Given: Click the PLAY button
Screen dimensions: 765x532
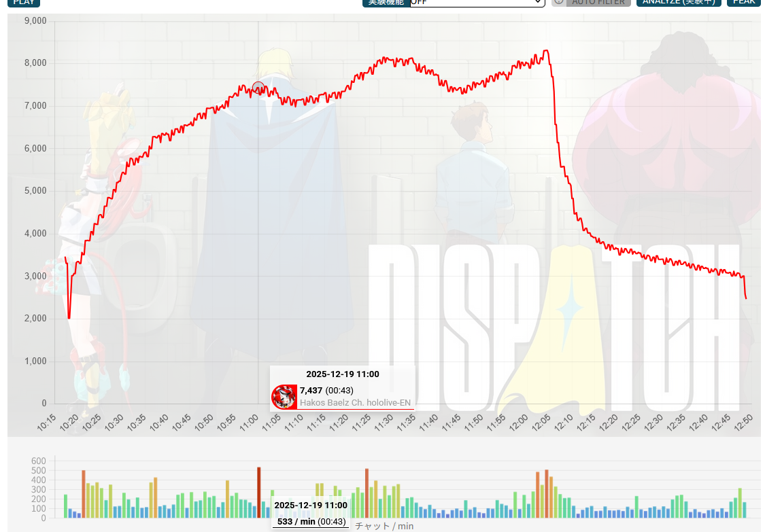Looking at the screenshot, I should (x=23, y=3).
